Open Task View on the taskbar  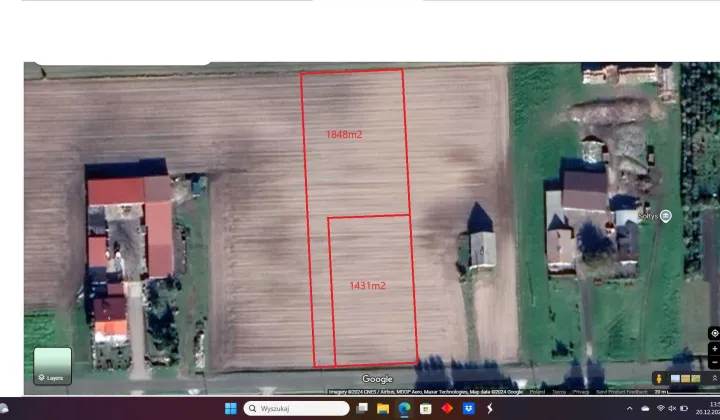coord(362,408)
